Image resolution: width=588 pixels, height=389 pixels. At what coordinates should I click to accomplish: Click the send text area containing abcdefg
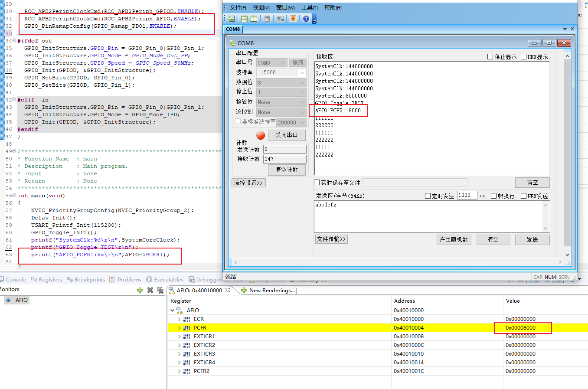pos(432,216)
